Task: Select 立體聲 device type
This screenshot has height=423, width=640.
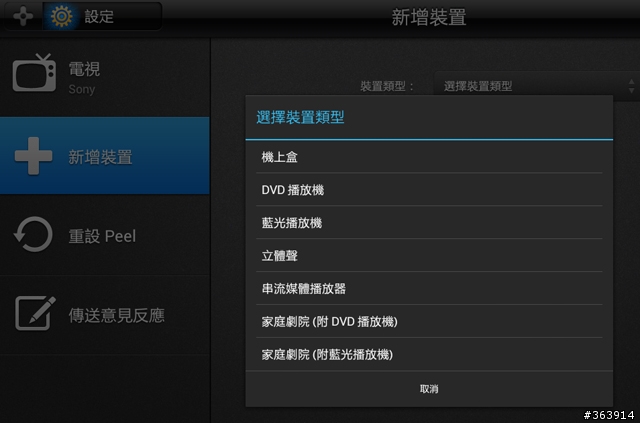Action: [x=429, y=256]
